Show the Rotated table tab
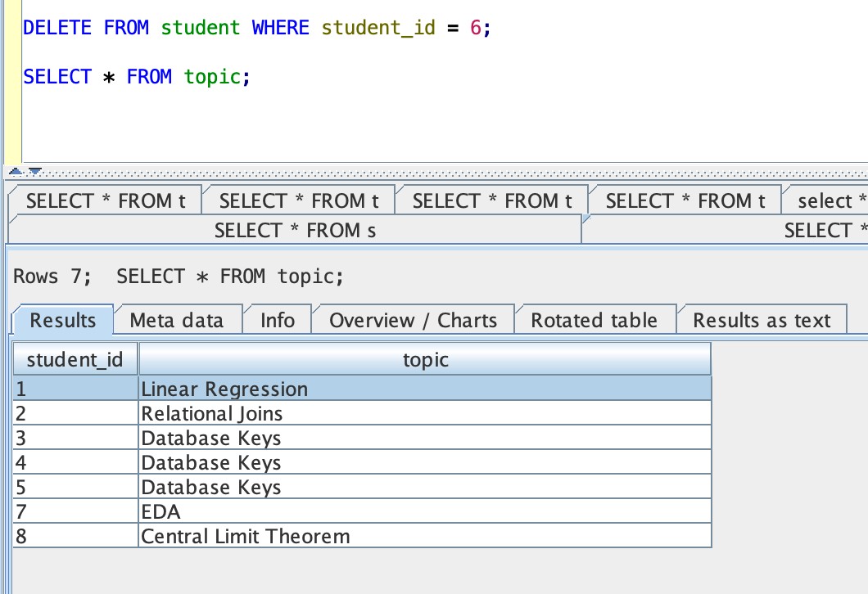The height and width of the screenshot is (594, 868). coord(596,320)
